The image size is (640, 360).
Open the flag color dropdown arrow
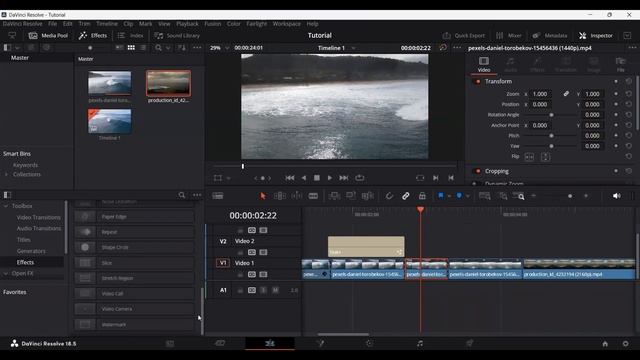pos(449,196)
